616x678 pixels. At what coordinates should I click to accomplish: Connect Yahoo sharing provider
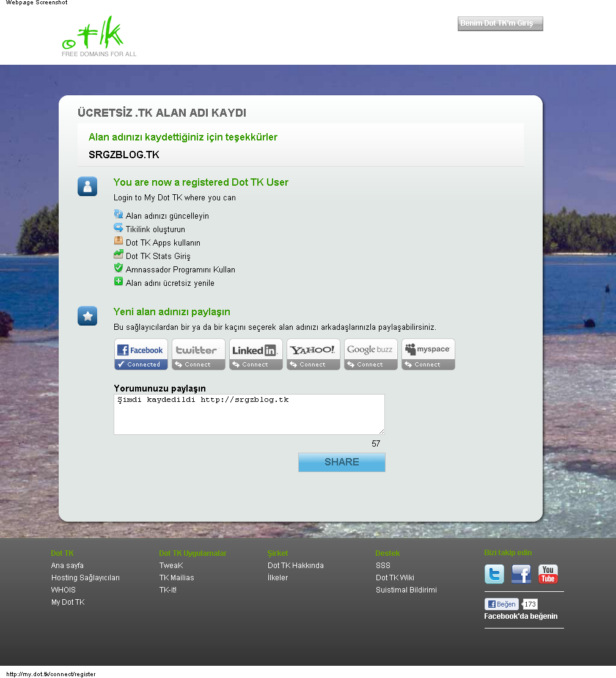point(313,354)
